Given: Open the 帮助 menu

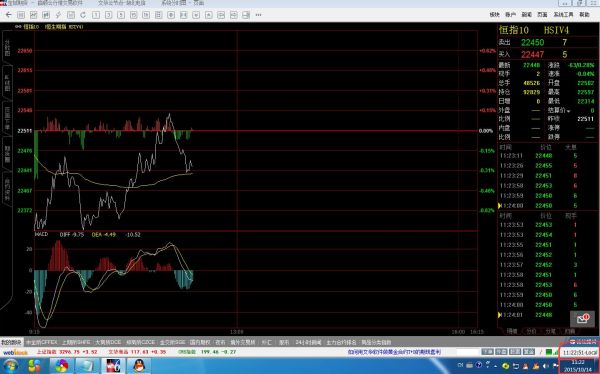Looking at the screenshot, I should point(584,15).
